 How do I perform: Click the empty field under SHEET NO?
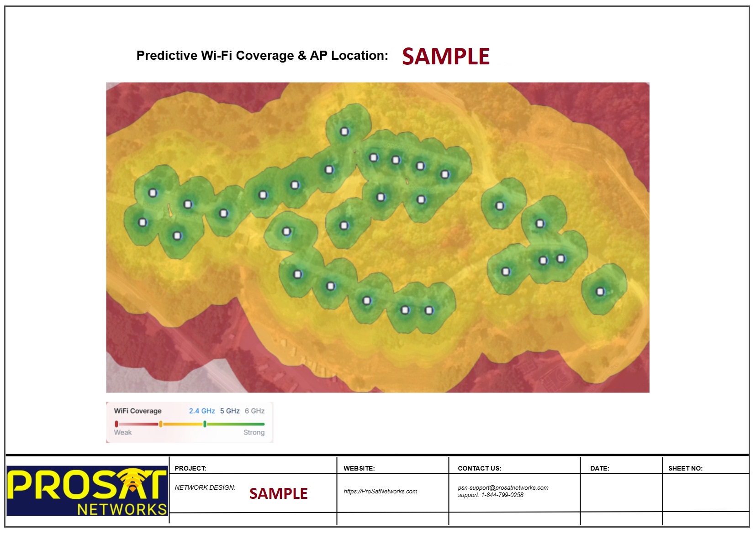click(x=705, y=492)
